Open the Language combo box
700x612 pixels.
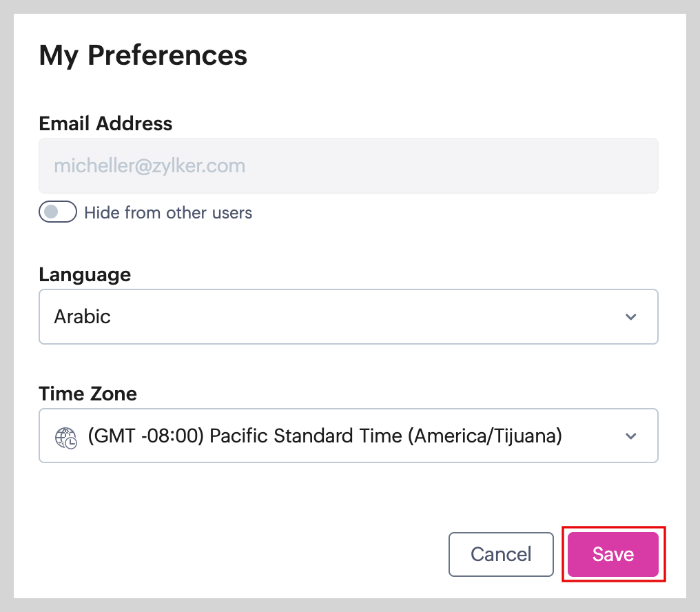[348, 317]
